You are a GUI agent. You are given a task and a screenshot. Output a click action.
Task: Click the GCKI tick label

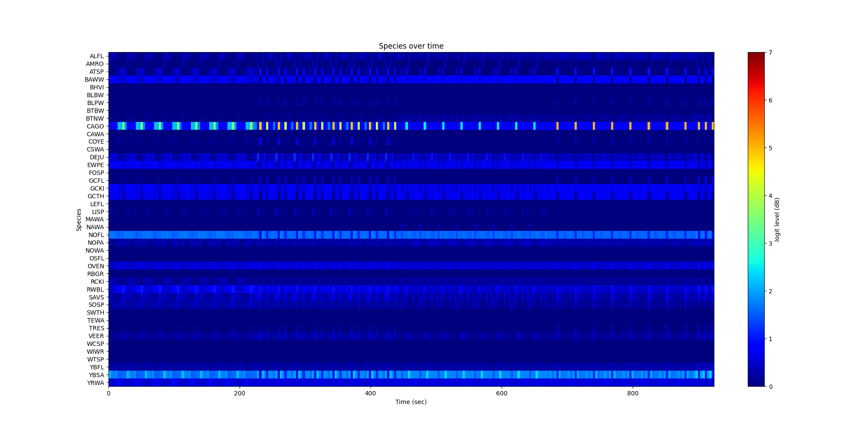pyautogui.click(x=97, y=188)
